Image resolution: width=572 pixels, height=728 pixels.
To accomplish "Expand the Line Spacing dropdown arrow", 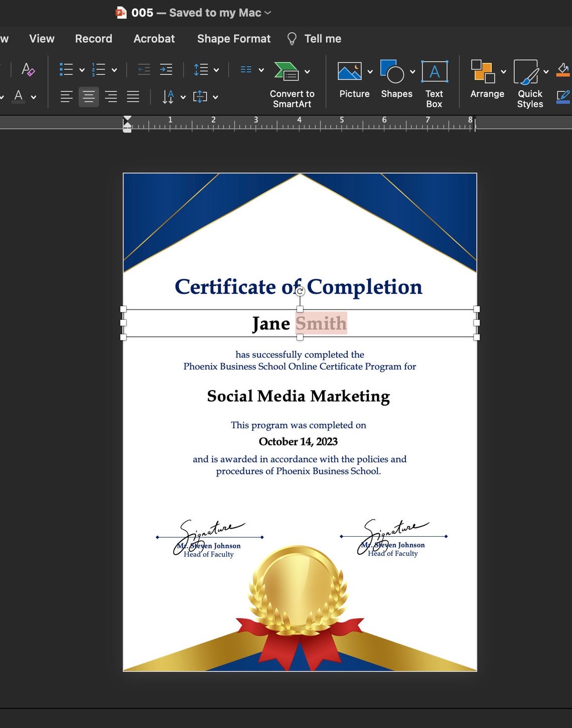I will (216, 69).
